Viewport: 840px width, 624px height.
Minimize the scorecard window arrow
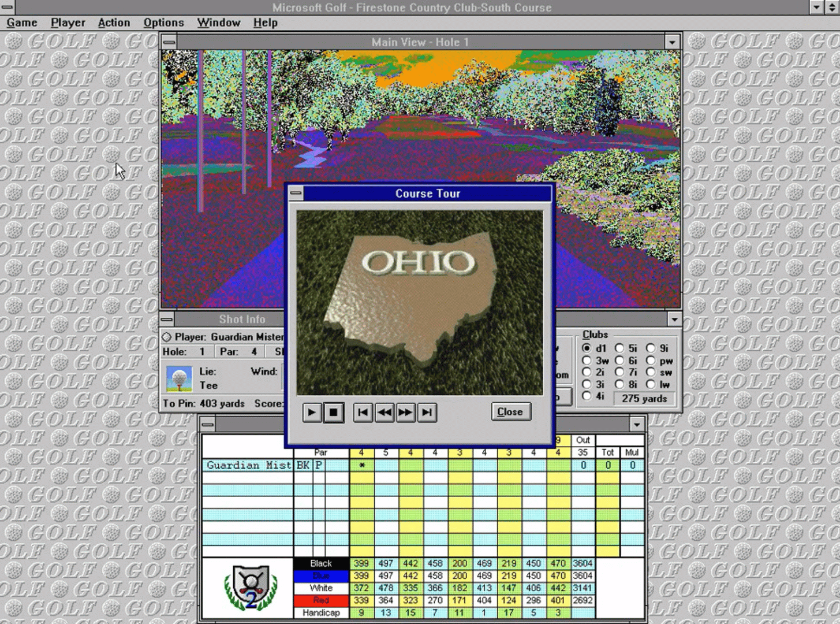(637, 425)
